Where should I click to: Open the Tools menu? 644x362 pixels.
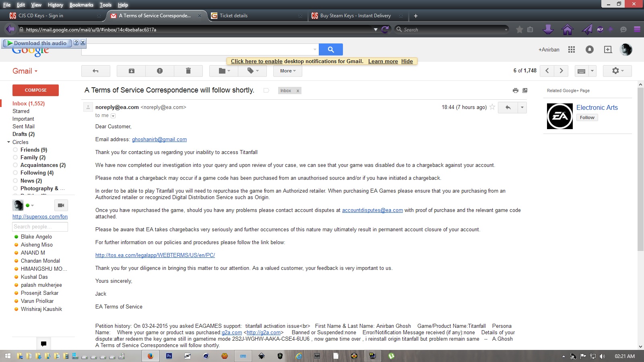tap(105, 5)
